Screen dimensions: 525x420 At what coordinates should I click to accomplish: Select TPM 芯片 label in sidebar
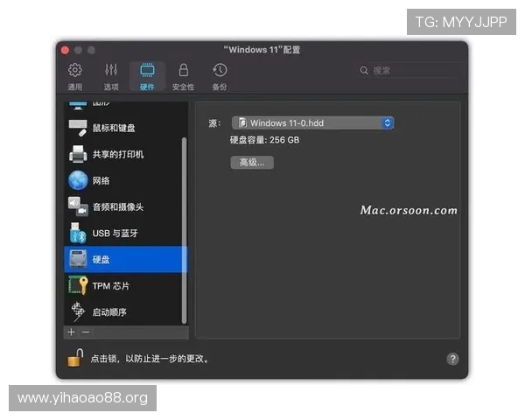[x=111, y=286]
